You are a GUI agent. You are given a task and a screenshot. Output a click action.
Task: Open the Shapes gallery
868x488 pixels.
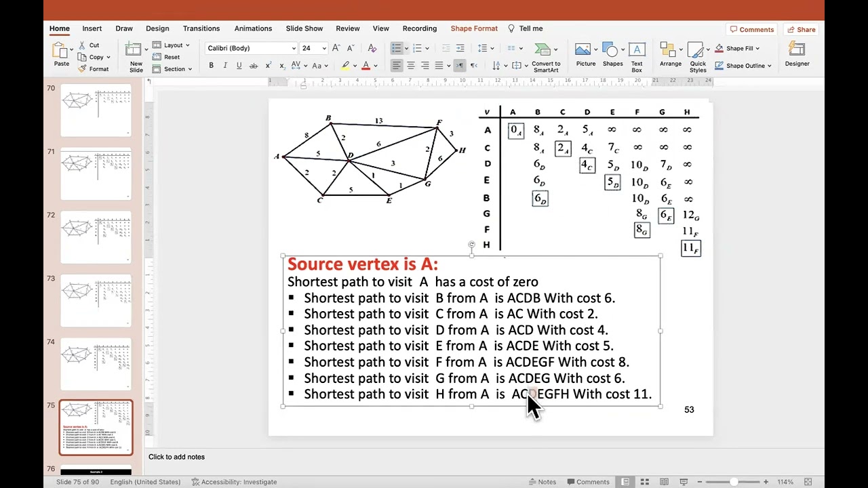point(612,56)
